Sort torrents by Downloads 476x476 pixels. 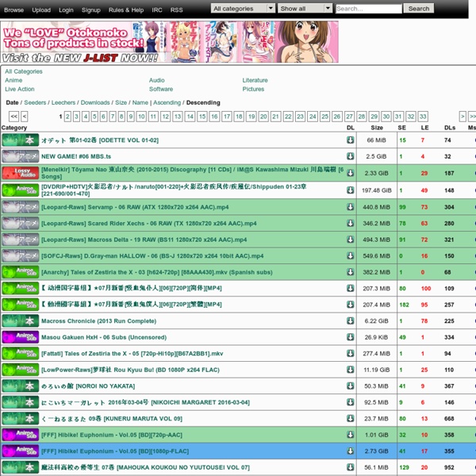[x=95, y=102]
